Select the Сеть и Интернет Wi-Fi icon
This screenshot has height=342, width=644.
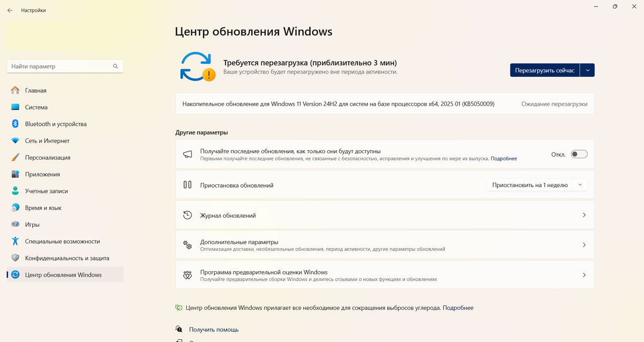click(x=15, y=141)
